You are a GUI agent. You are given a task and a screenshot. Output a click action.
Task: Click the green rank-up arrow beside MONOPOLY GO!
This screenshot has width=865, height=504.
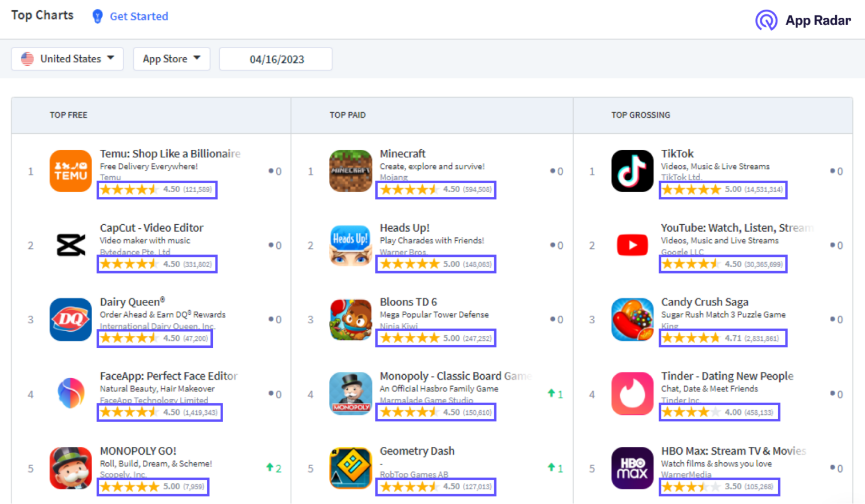271,468
